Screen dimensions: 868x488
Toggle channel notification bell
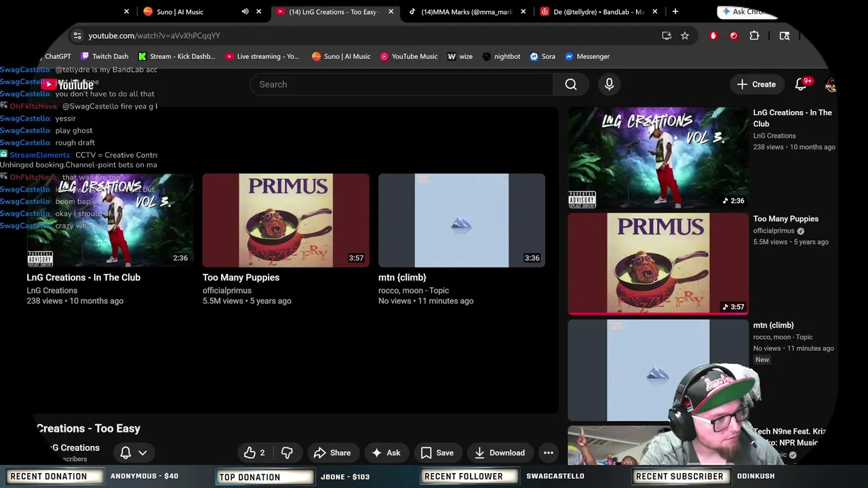click(x=125, y=453)
